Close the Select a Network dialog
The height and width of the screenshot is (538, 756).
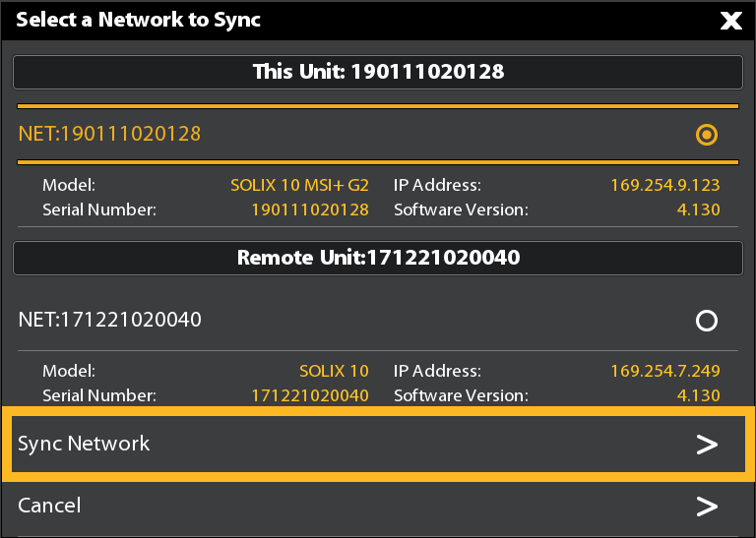coord(731,21)
